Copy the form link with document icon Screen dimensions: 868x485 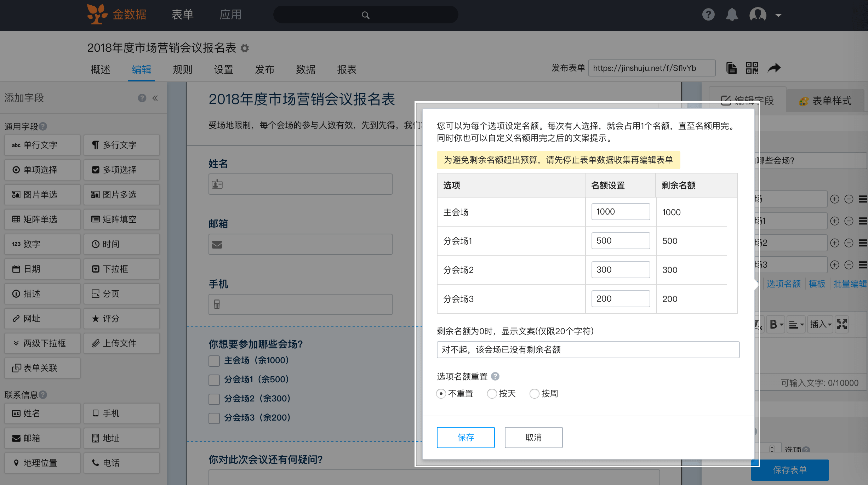click(x=731, y=68)
